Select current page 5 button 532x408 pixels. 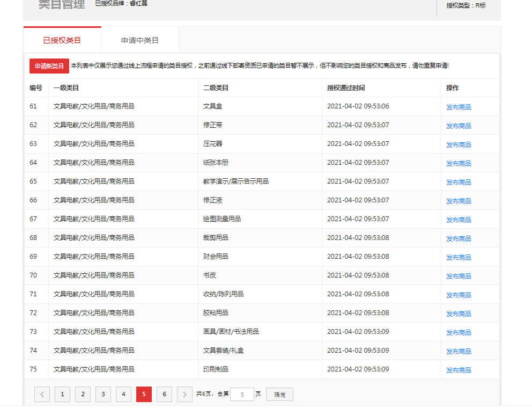click(x=144, y=395)
